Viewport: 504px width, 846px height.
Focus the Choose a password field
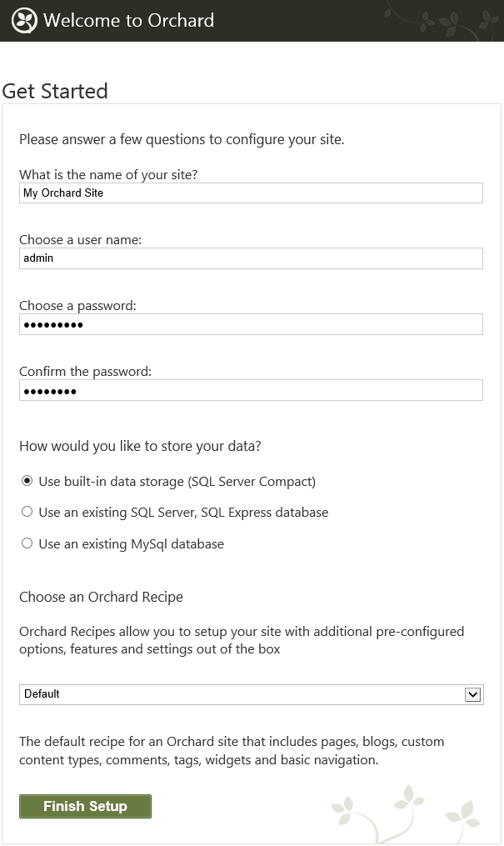(x=252, y=324)
